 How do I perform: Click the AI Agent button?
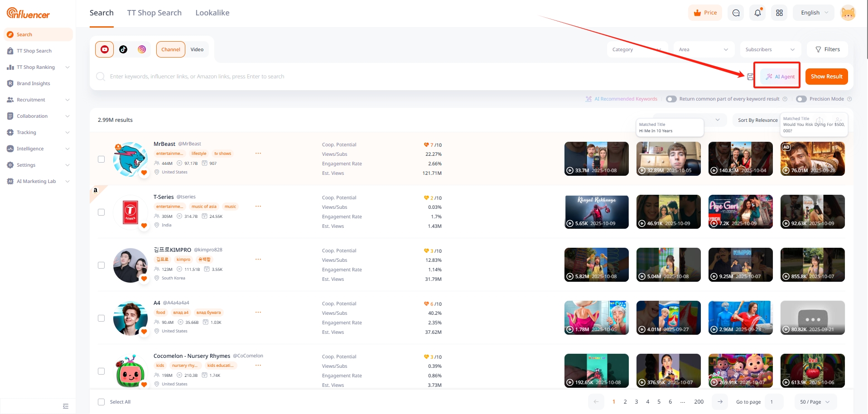(780, 77)
